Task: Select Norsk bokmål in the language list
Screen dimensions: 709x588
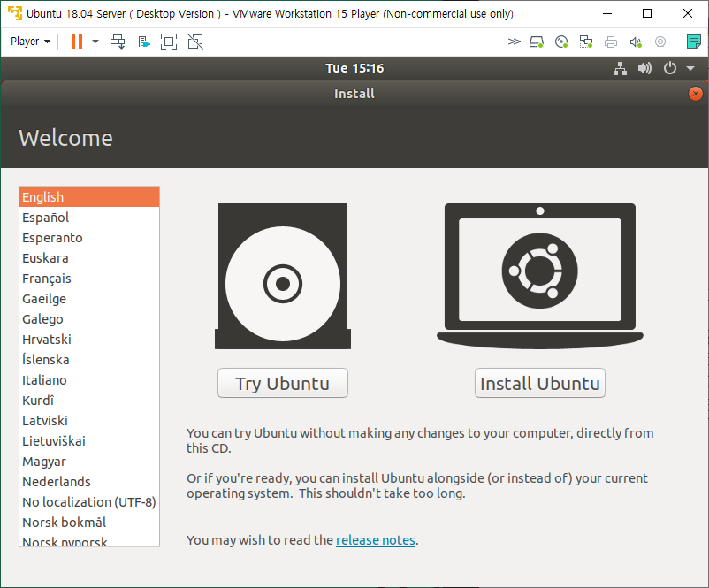Action: (89, 523)
